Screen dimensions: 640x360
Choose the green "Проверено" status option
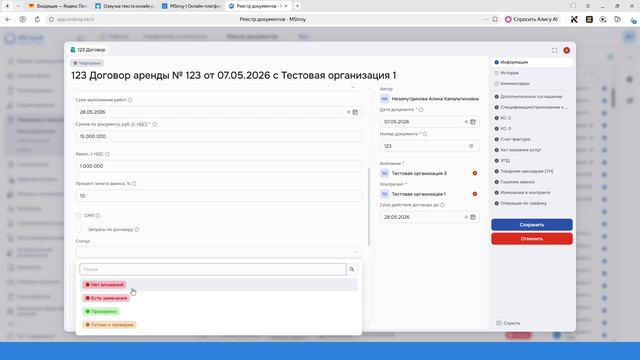pos(101,311)
